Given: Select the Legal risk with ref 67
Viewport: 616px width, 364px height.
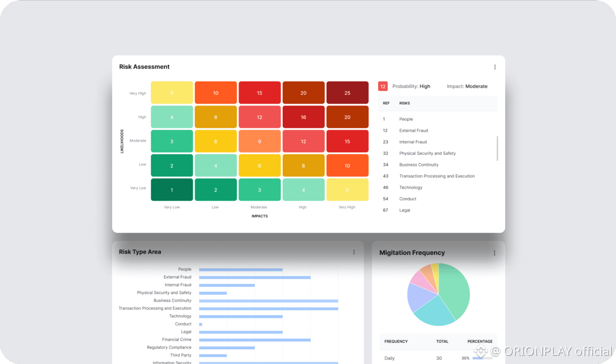Looking at the screenshot, I should tap(405, 210).
